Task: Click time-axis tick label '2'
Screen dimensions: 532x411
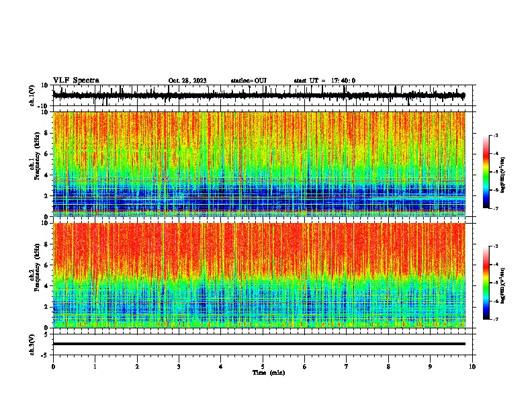Action: 137,367
